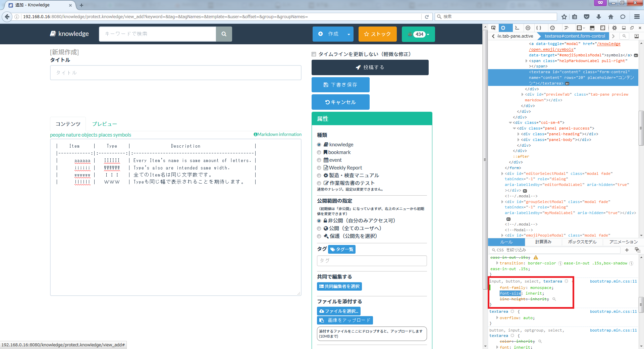Open the 計算済み DevTools tab

coord(543,242)
